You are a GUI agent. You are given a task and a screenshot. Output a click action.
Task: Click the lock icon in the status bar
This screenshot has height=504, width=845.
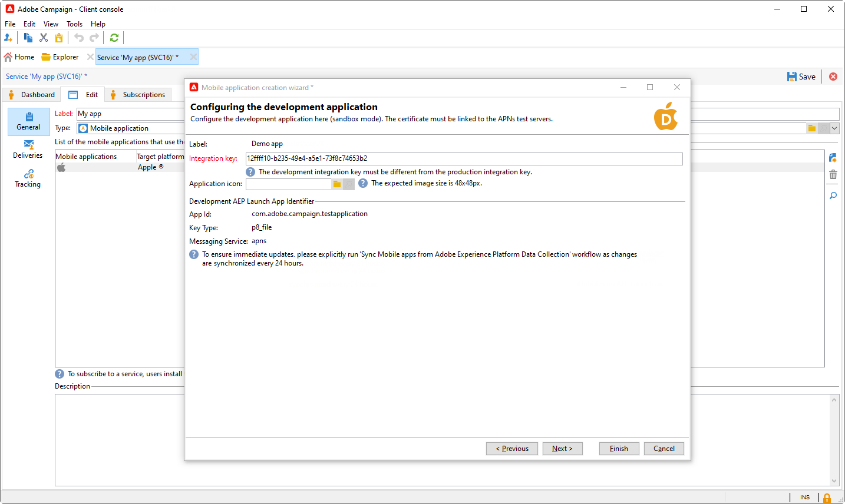pyautogui.click(x=827, y=498)
